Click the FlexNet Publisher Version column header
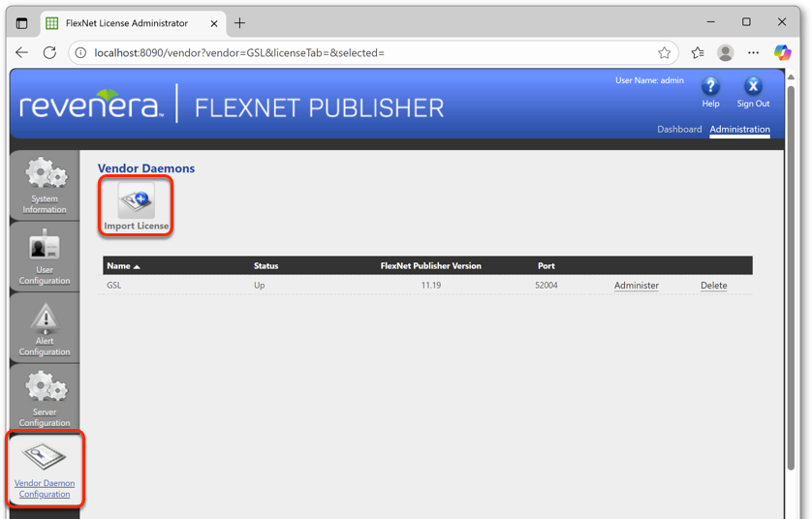812x519 pixels. click(x=431, y=265)
